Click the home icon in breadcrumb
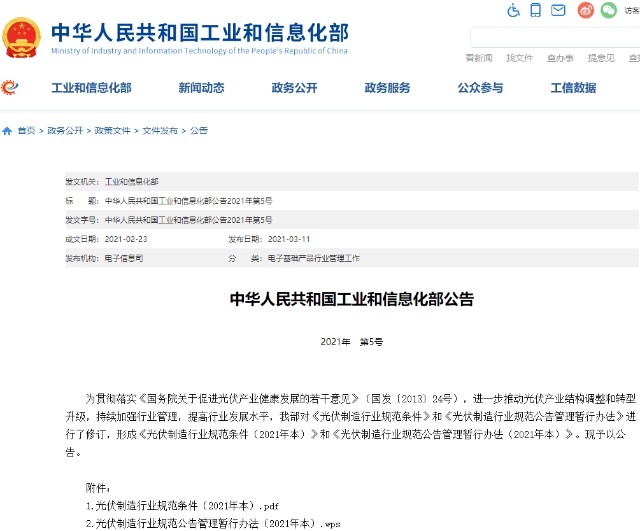Image resolution: width=640 pixels, height=531 pixels. (7, 131)
